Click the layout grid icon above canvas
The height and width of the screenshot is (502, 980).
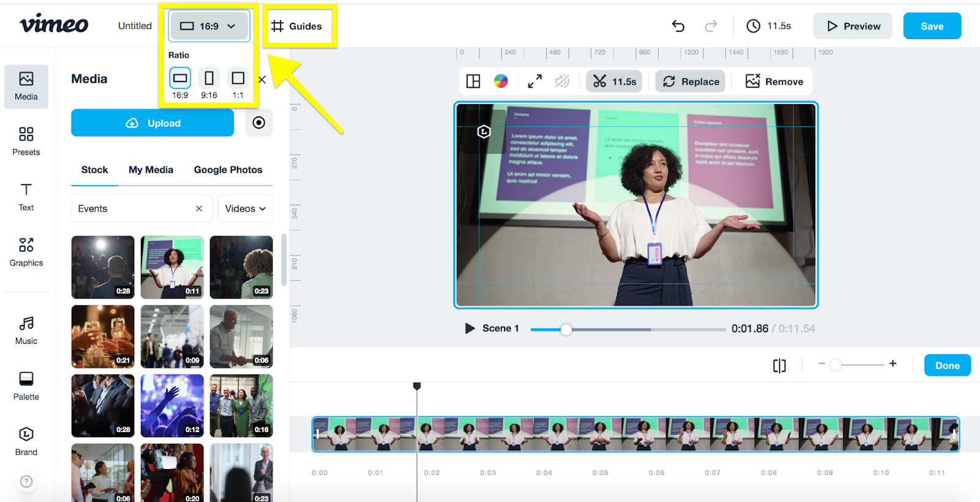tap(473, 81)
